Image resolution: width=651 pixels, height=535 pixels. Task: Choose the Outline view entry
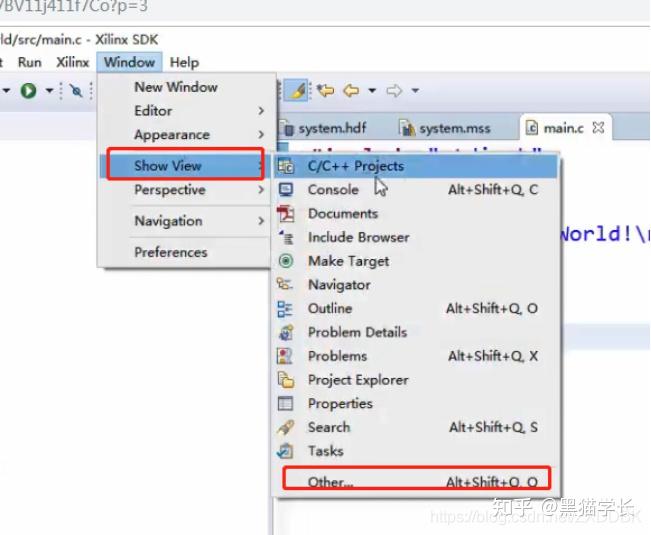416,308
